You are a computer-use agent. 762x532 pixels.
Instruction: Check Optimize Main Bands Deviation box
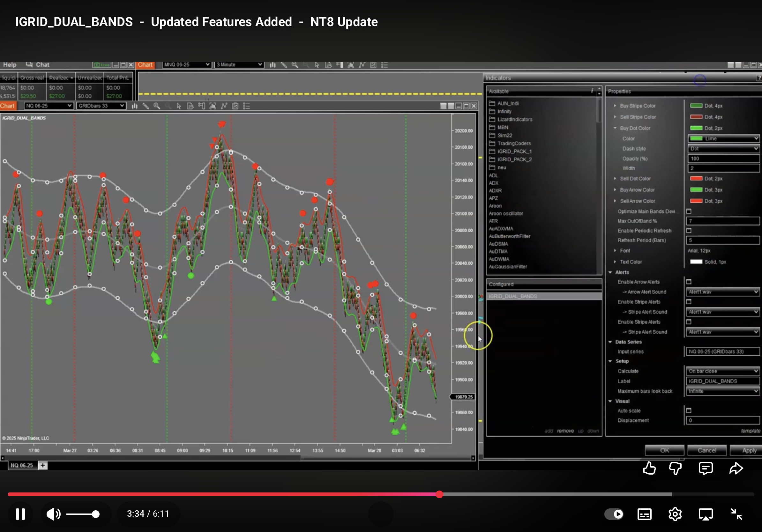689,211
